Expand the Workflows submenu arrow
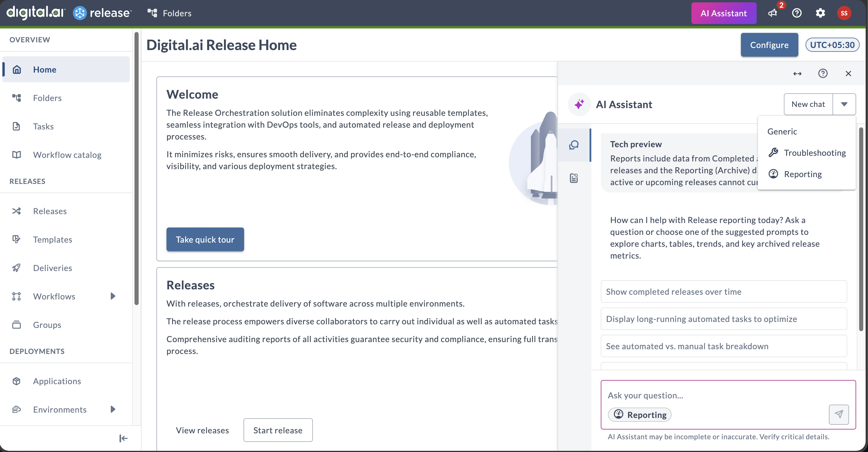 113,296
